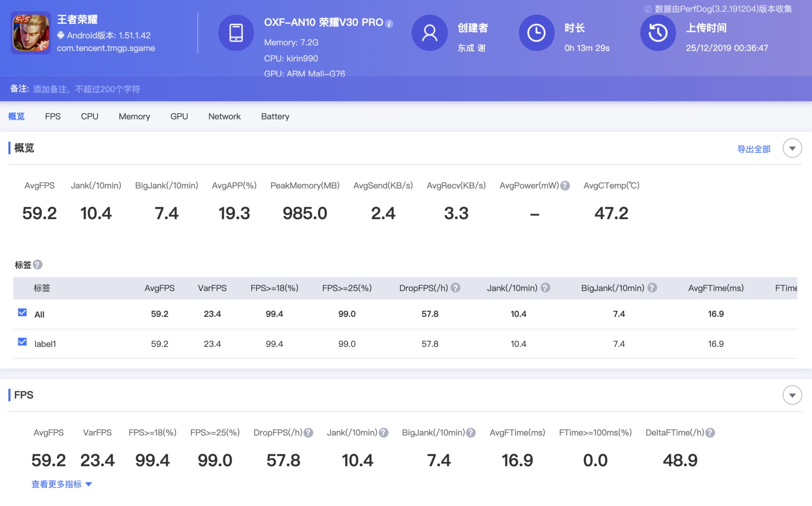Screen dimensions: 812x506
Task: Click AvgFTime(ms) column header in table
Action: click(716, 288)
